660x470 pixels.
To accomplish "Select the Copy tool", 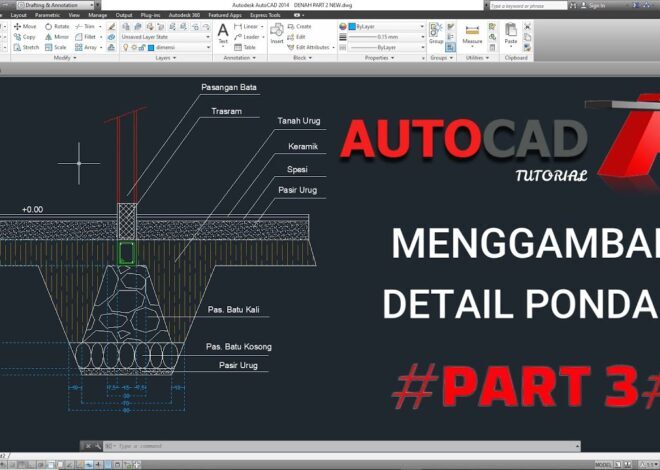I will [24, 37].
